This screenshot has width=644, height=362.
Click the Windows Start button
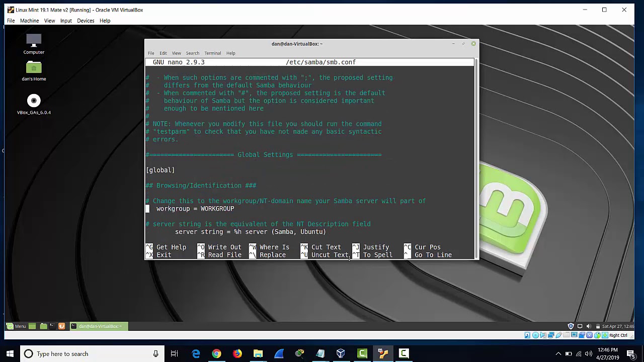[x=10, y=353]
